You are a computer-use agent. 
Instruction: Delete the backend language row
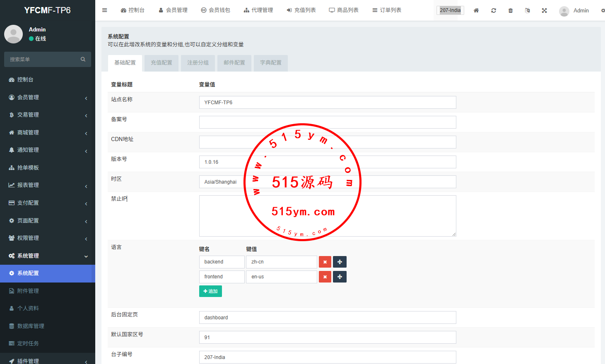click(325, 262)
